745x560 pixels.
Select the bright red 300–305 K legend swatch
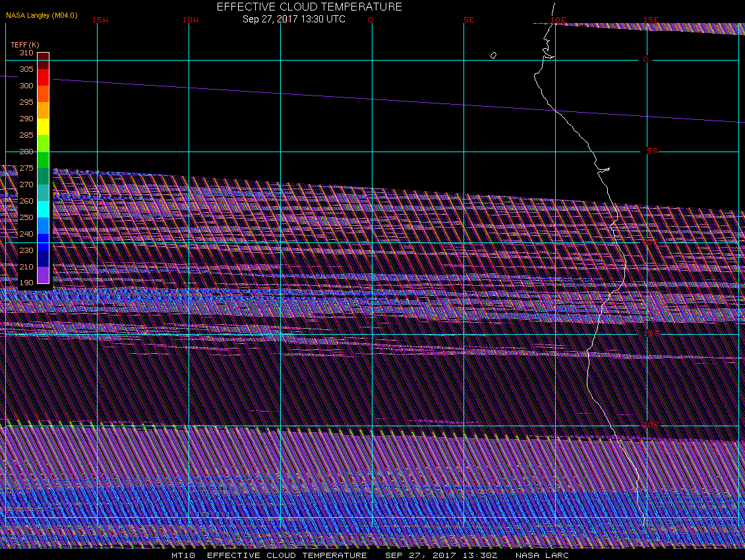(44, 78)
